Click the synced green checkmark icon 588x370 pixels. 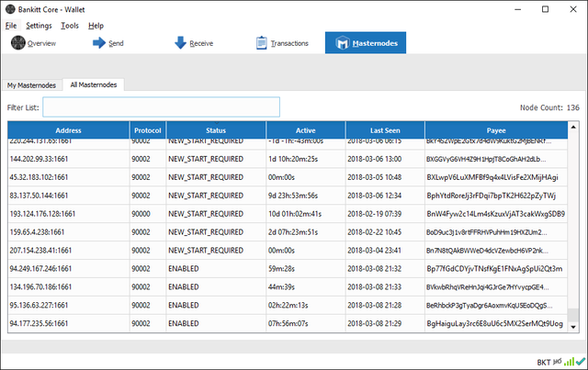581,362
